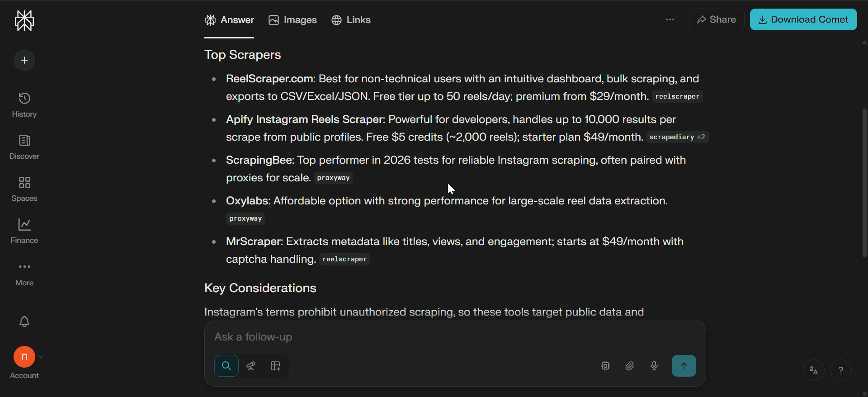Switch to the Images tab

(x=292, y=20)
